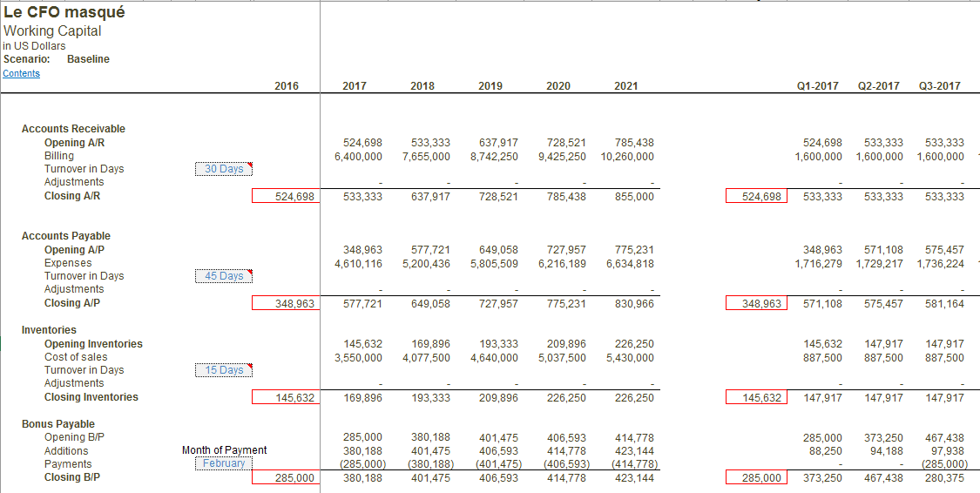
Task: Select the Q1-2017 column header
Action: pos(817,86)
